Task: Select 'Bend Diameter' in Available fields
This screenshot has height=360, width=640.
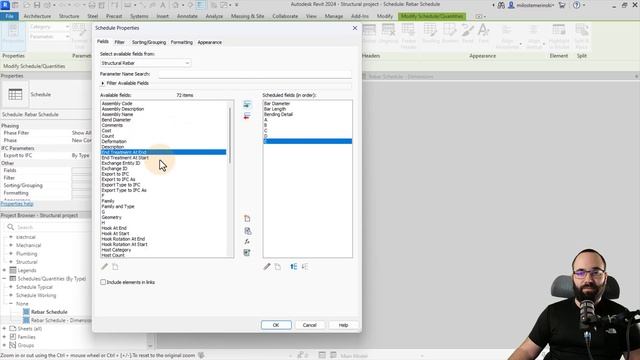Action: click(x=116, y=120)
